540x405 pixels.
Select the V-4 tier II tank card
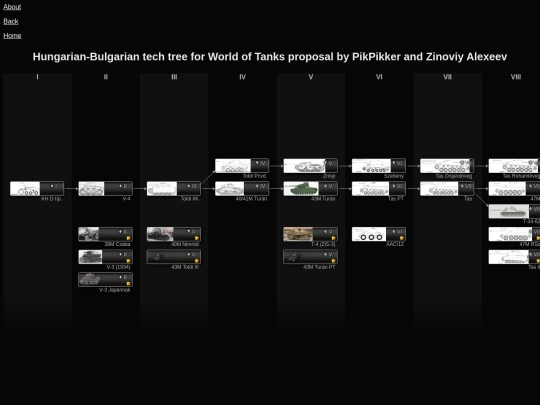[x=105, y=189]
